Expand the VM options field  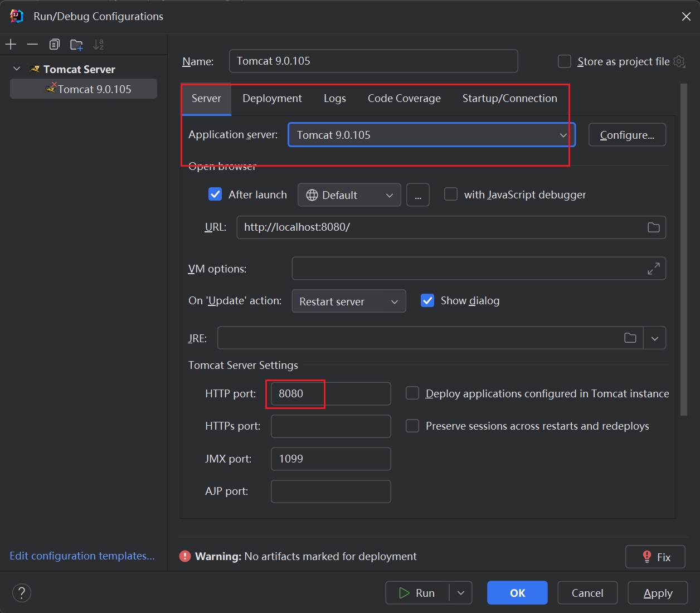(x=654, y=269)
